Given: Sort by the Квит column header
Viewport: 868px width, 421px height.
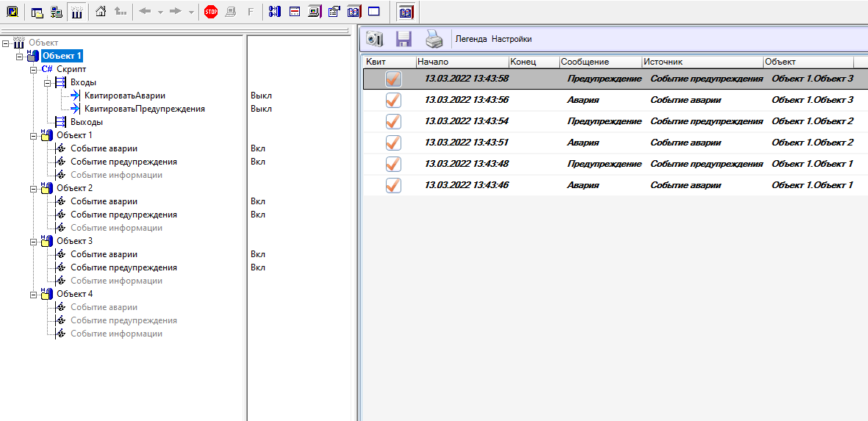Looking at the screenshot, I should pyautogui.click(x=389, y=62).
